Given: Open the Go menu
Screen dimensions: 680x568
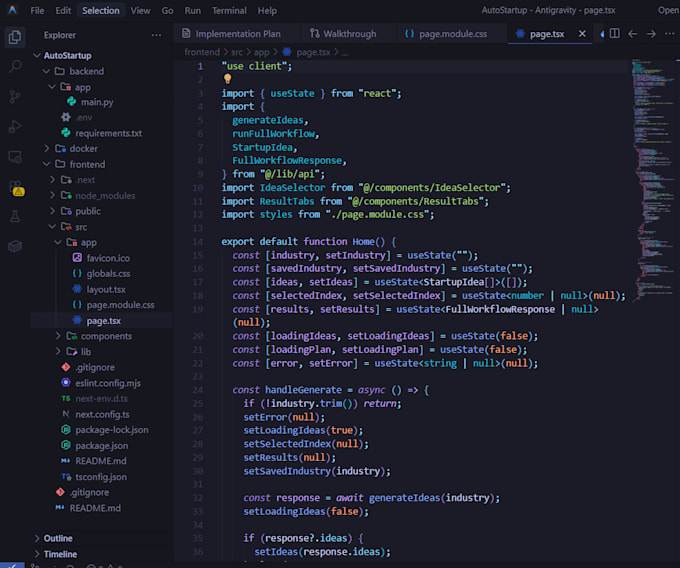Looking at the screenshot, I should tap(167, 10).
